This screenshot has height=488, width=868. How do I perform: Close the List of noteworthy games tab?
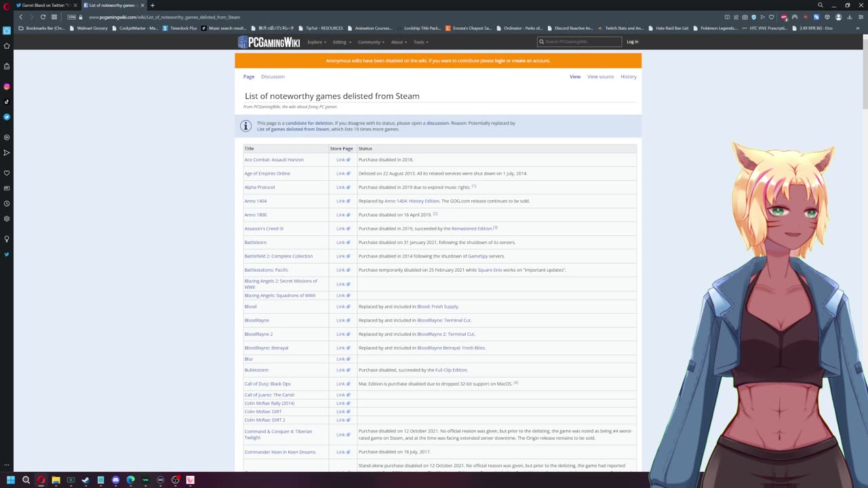(142, 5)
